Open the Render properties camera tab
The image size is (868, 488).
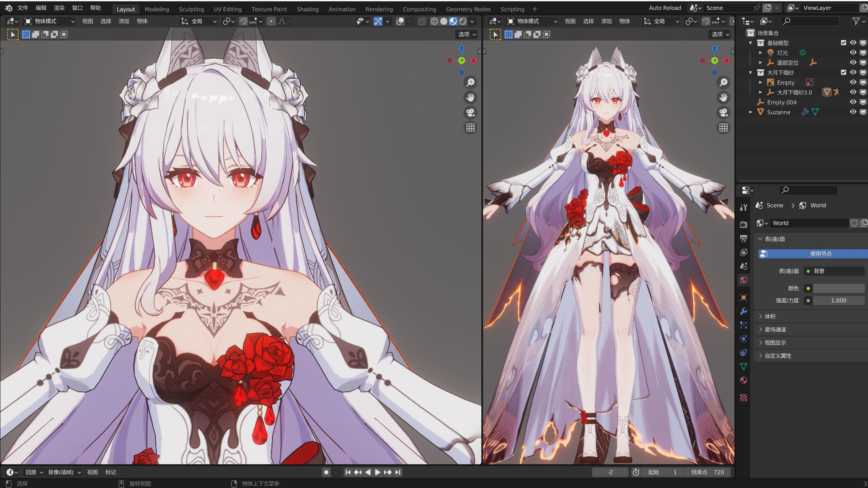[x=743, y=224]
